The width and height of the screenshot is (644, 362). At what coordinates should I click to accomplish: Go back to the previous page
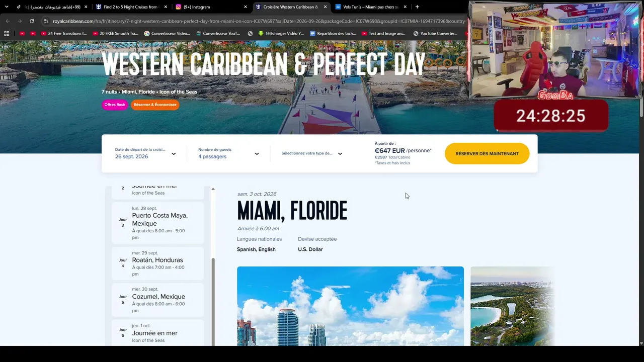pyautogui.click(x=8, y=21)
